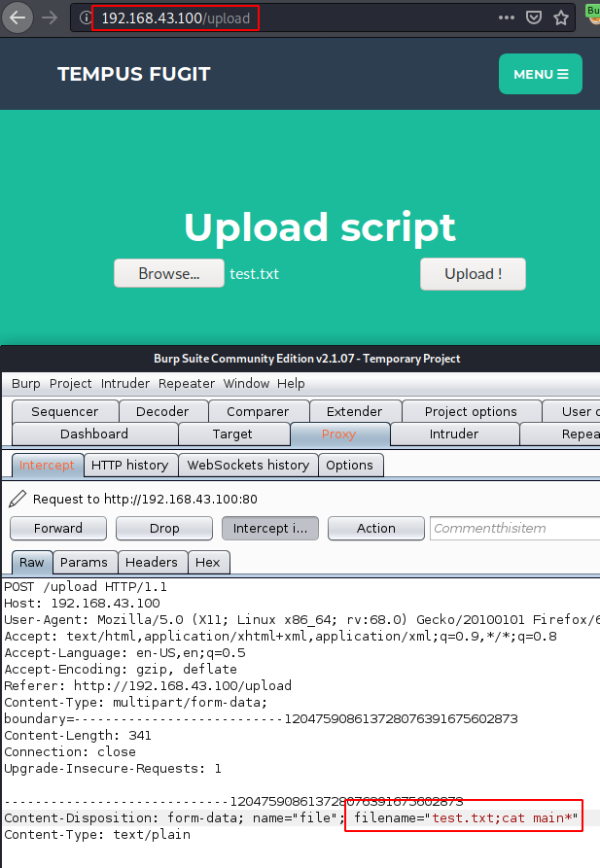Click the 'Content-Length: 341' line
The image size is (600, 868).
pos(78,735)
